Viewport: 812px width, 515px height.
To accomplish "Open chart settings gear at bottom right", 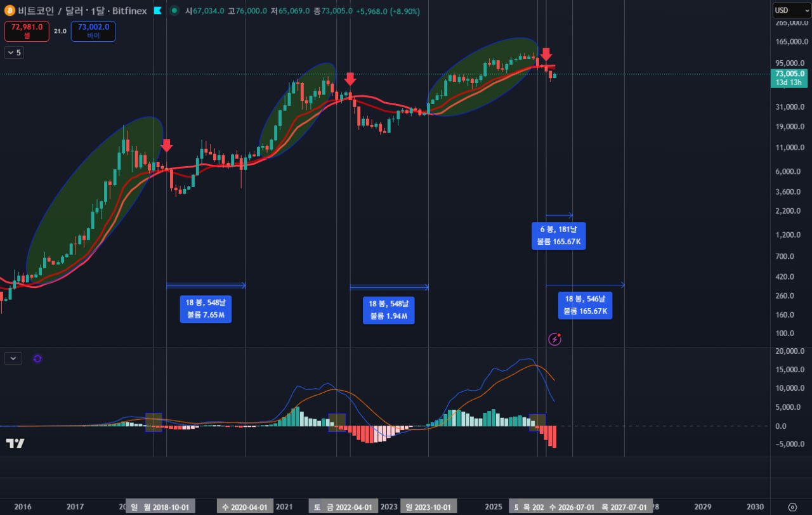I will (792, 507).
